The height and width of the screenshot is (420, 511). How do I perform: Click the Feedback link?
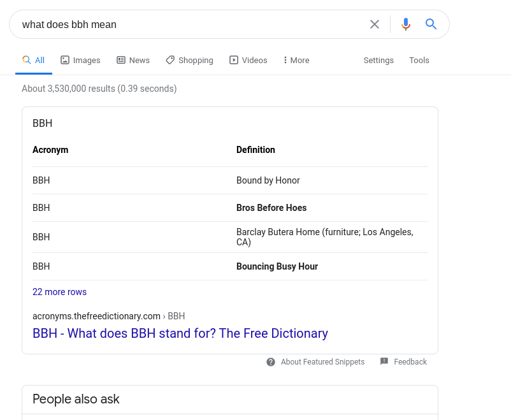[410, 362]
